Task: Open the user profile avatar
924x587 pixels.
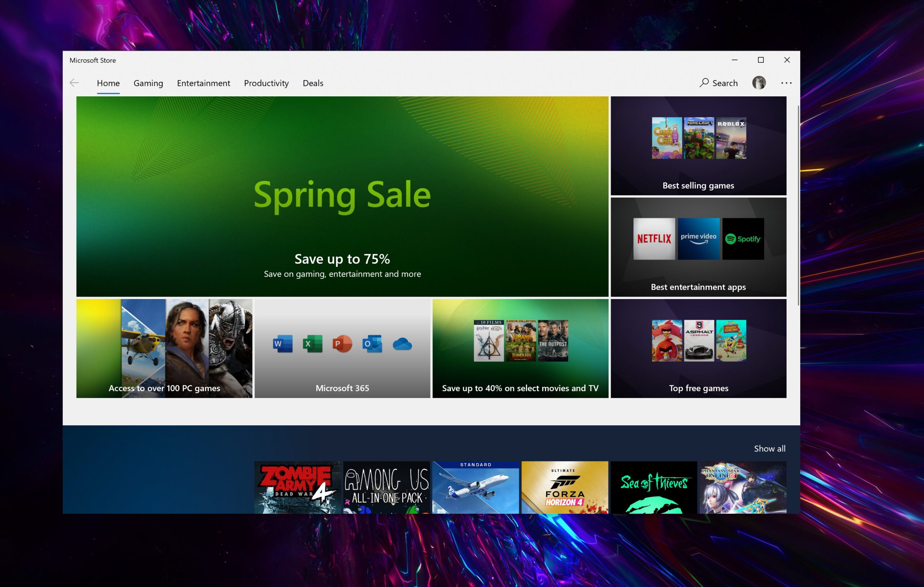Action: coord(759,83)
